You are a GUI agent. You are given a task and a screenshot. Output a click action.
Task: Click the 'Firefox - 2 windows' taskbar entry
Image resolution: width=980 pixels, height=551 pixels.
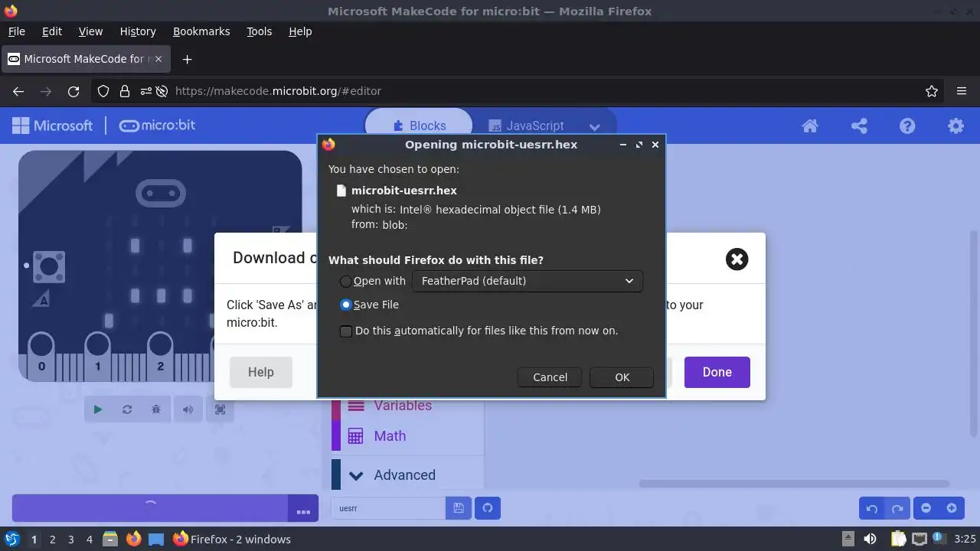coord(232,540)
